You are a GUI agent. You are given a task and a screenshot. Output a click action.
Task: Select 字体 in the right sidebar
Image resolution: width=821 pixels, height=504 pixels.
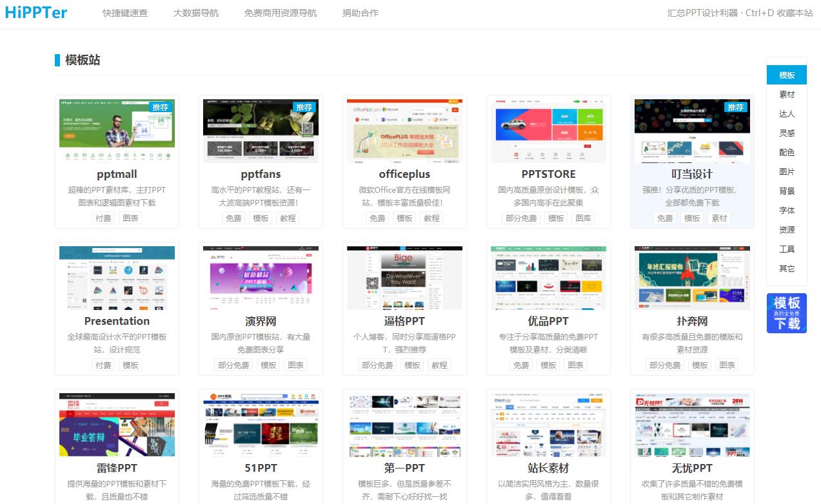[787, 211]
